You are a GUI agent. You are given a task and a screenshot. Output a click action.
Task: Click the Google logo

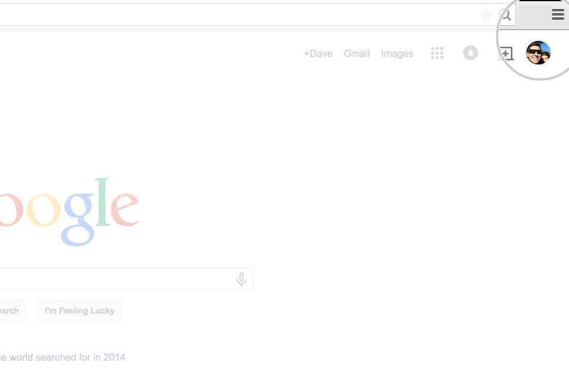[x=69, y=212]
